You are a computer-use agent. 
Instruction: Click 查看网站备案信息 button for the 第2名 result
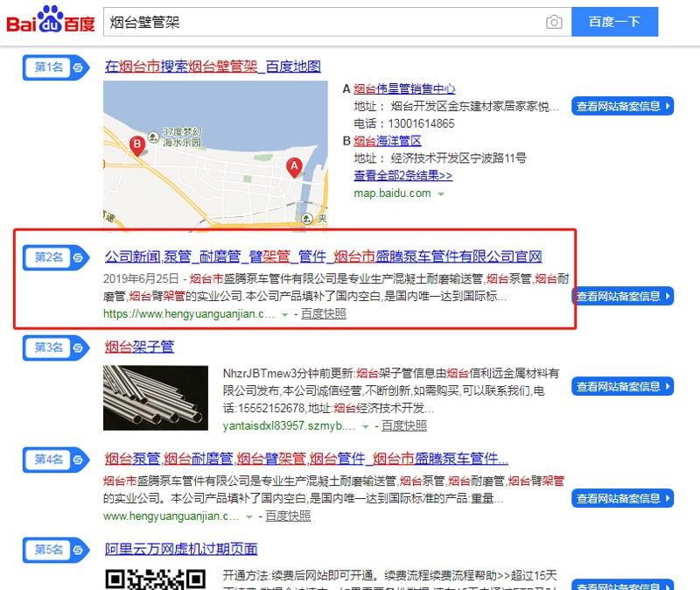coord(622,296)
